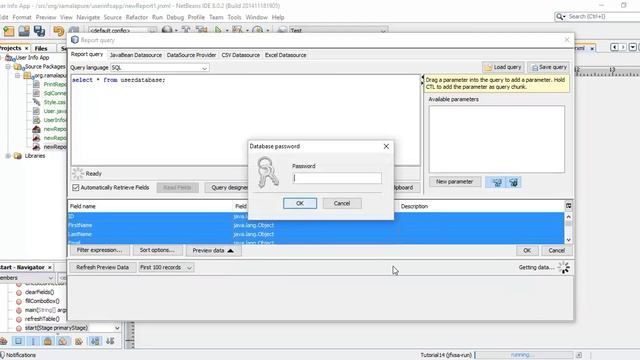The image size is (640, 360).
Task: Toggle Show Non-Public Members Navigator filter
Action: pyautogui.click(x=48, y=341)
